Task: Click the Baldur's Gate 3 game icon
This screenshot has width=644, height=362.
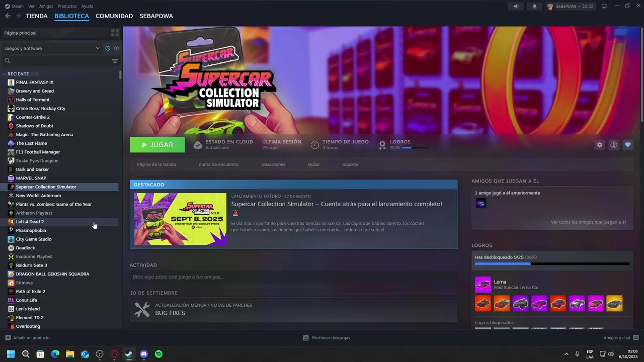Action: point(11,265)
